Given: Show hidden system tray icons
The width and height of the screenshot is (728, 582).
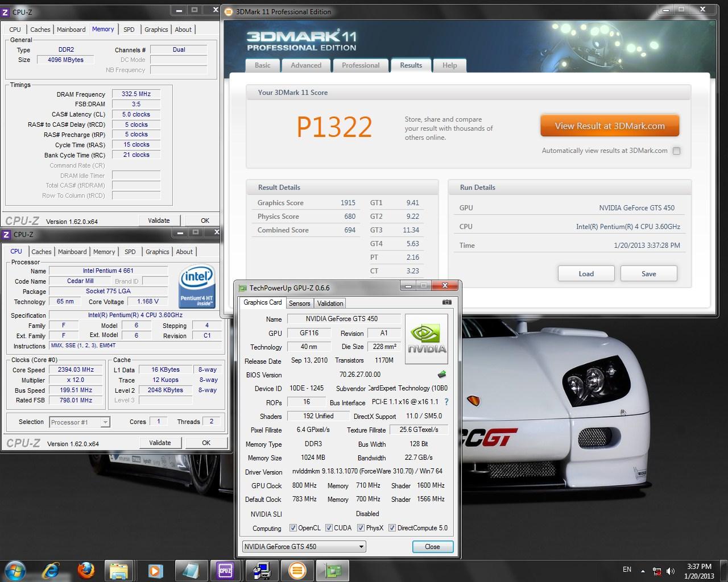Looking at the screenshot, I should [643, 571].
